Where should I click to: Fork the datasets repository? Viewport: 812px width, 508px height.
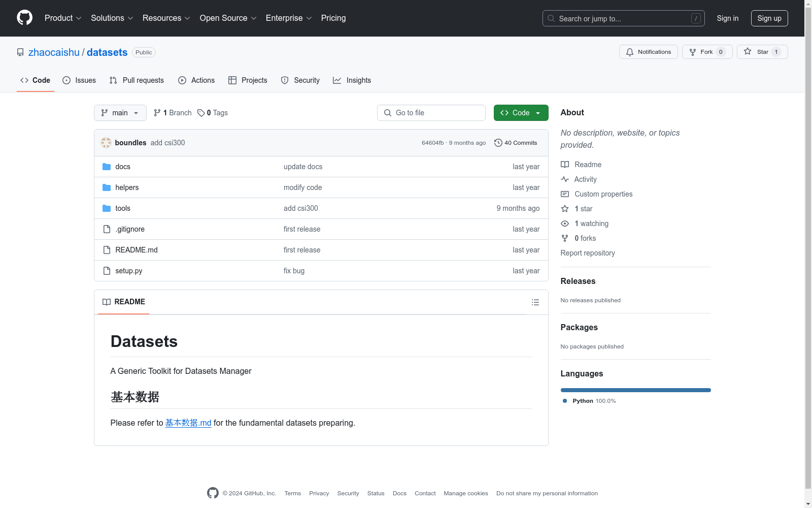pyautogui.click(x=707, y=52)
